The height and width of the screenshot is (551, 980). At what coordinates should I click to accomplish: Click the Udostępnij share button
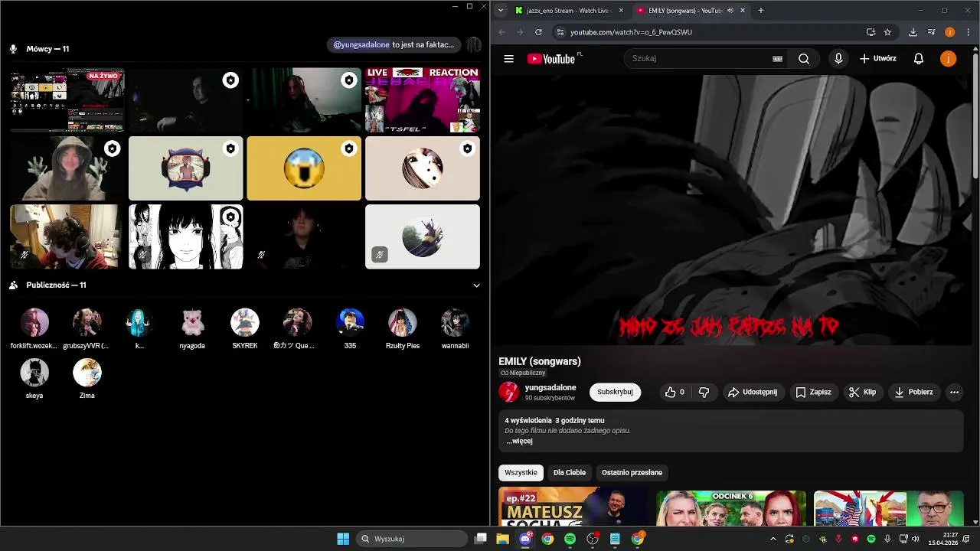pyautogui.click(x=753, y=392)
